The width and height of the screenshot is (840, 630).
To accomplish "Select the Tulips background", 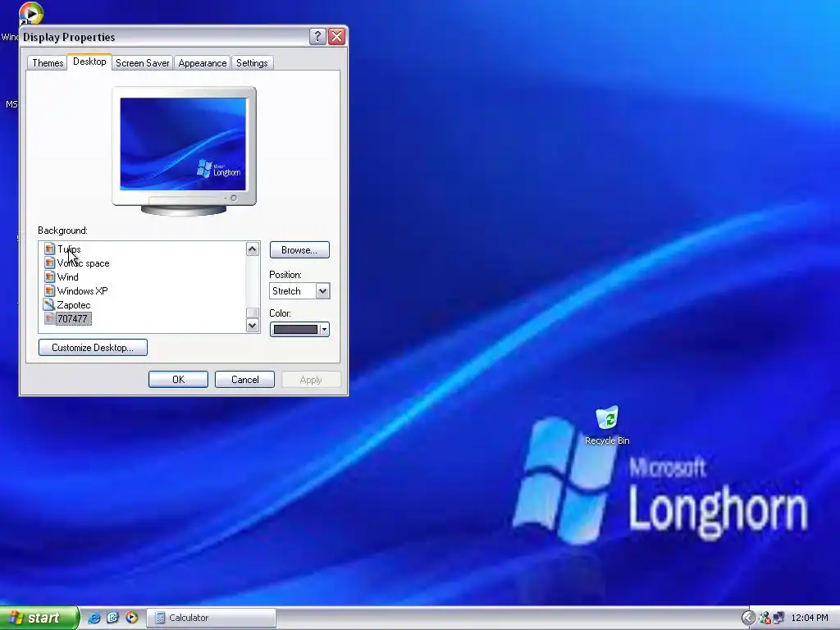I will (x=69, y=249).
